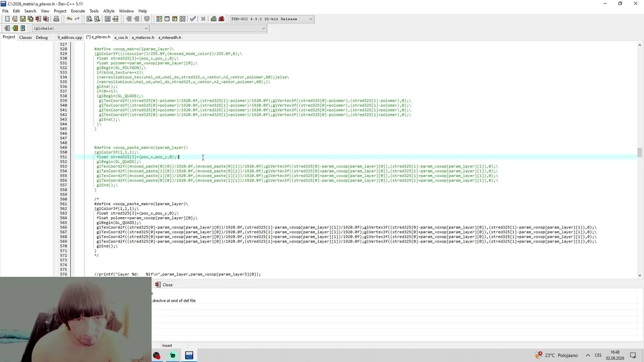
Task: Click line number 561 in the gutter
Action: 63,204
